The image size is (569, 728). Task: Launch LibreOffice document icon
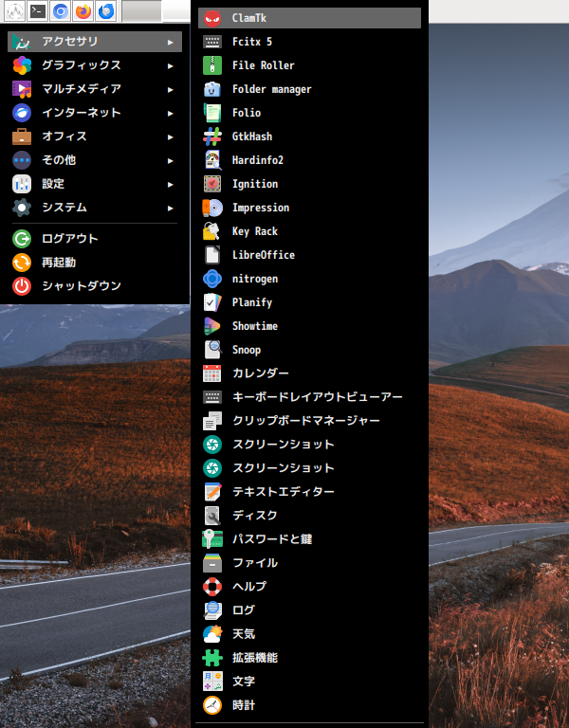pos(212,255)
